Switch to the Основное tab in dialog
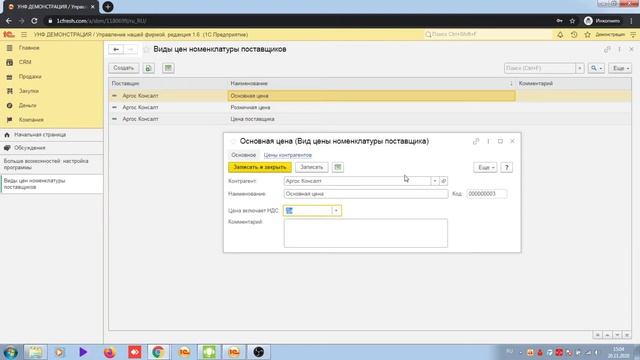This screenshot has width=640, height=360. click(x=244, y=155)
